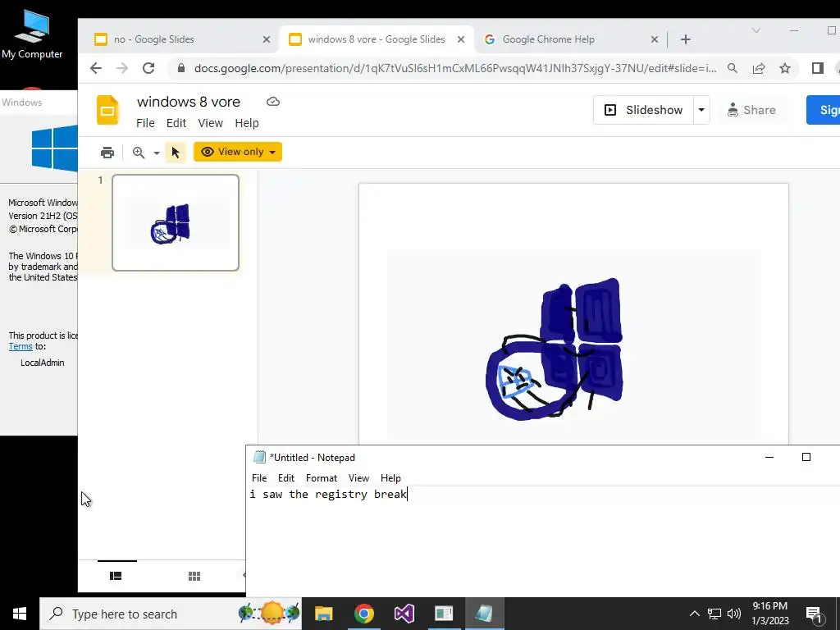This screenshot has height=630, width=840.
Task: Show hidden system tray icons
Action: 694,614
